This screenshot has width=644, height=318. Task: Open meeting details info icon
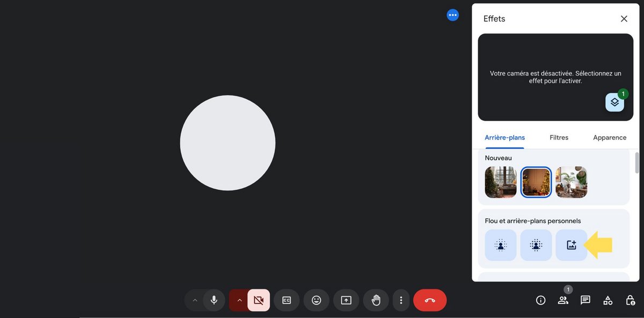click(x=540, y=300)
